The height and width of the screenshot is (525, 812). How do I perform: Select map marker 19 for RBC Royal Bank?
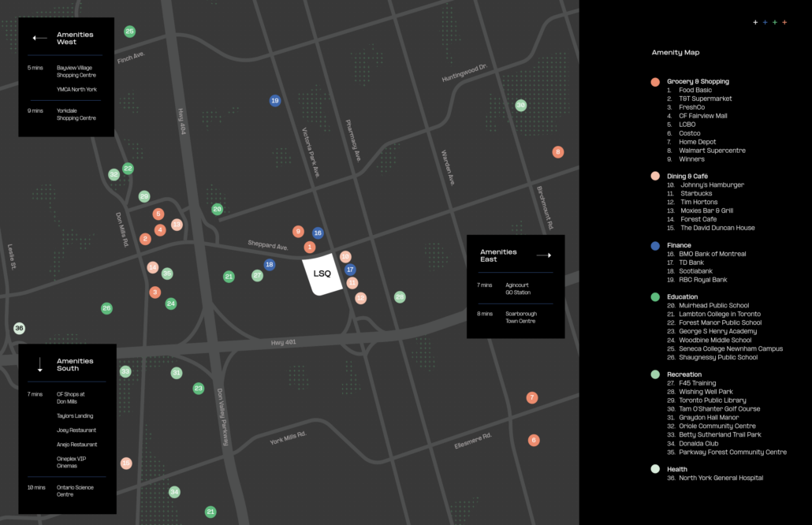(x=275, y=101)
